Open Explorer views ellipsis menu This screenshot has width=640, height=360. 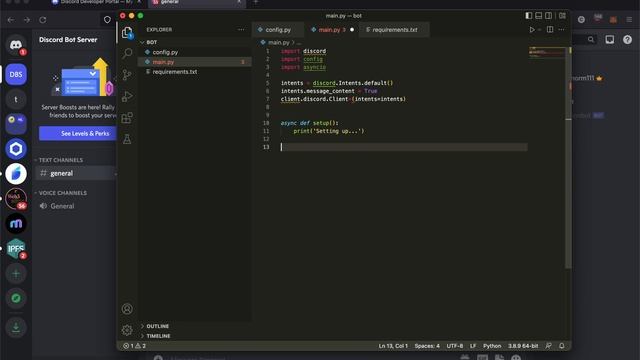pyautogui.click(x=241, y=29)
